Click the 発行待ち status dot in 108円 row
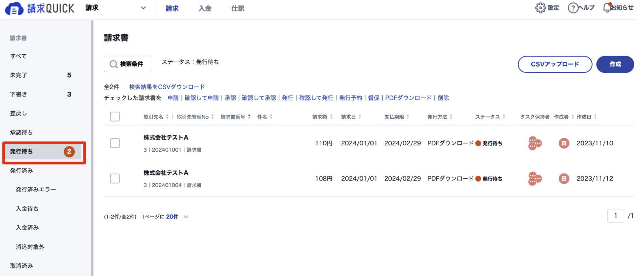 pos(478,178)
